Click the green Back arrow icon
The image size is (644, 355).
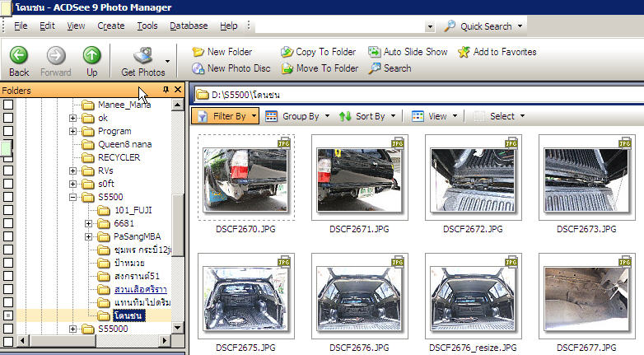click(19, 55)
